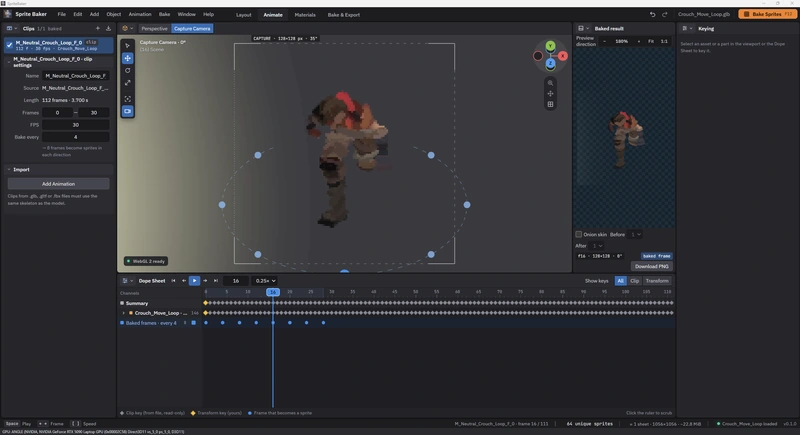The height and width of the screenshot is (435, 800).
Task: Pick the Scale tool in viewport toolbar
Action: click(128, 83)
